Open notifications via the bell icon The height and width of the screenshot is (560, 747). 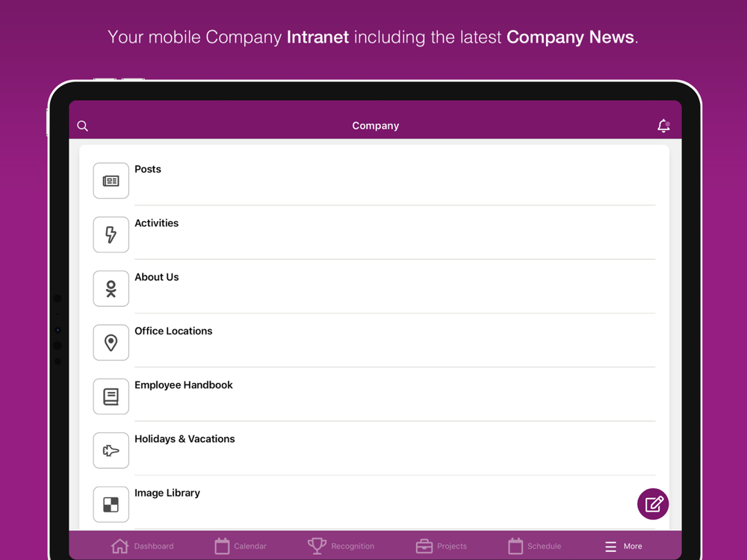pos(663,125)
